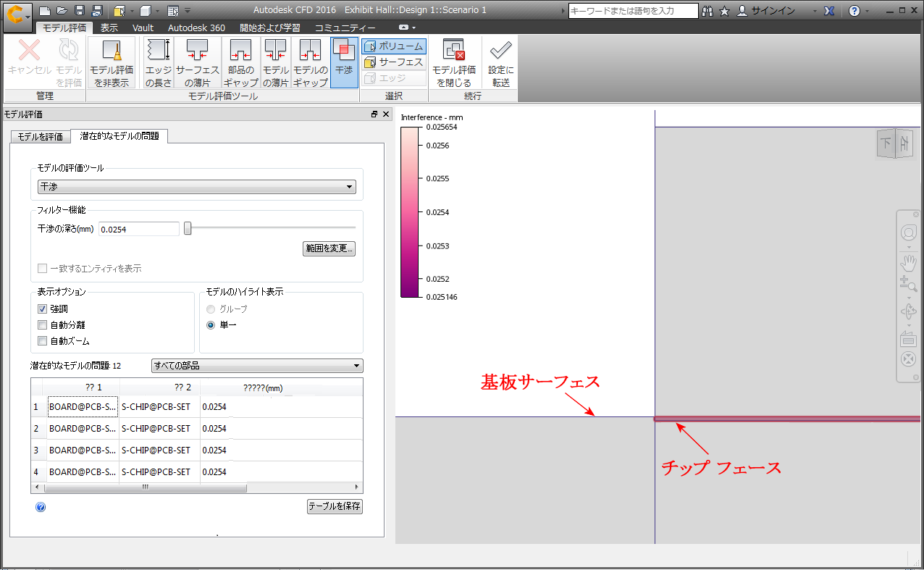The image size is (924, 570).
Task: Click the Save icon in quick access toolbar
Action: [x=79, y=11]
